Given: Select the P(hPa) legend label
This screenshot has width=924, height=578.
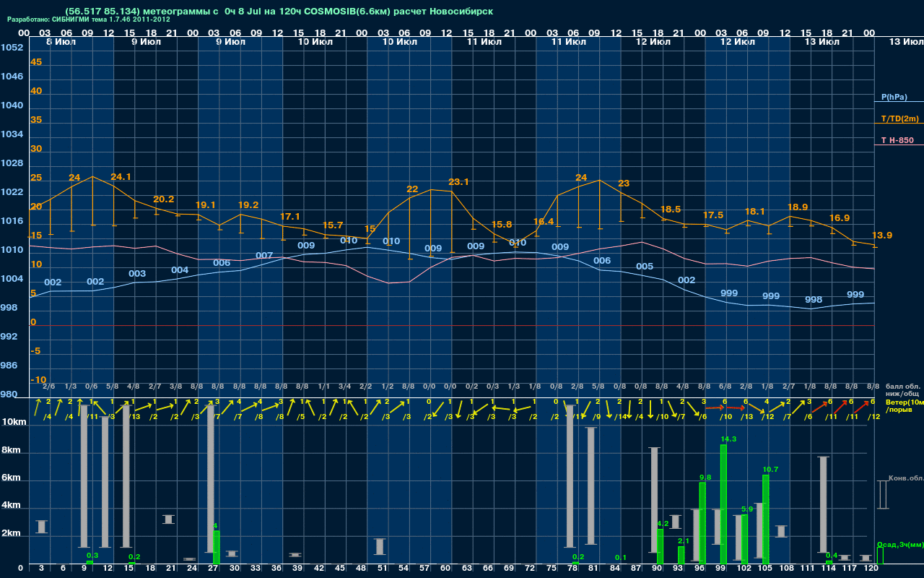Looking at the screenshot, I should point(894,97).
